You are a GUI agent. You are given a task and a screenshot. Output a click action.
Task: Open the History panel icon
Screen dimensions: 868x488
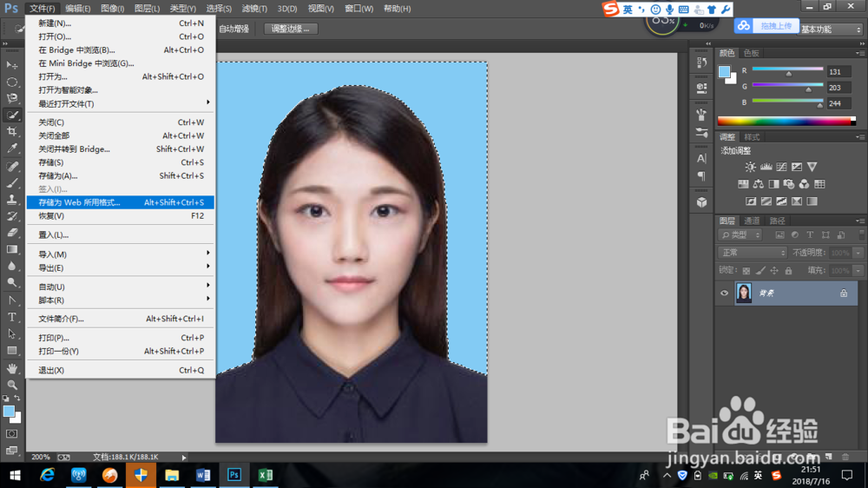click(x=701, y=63)
